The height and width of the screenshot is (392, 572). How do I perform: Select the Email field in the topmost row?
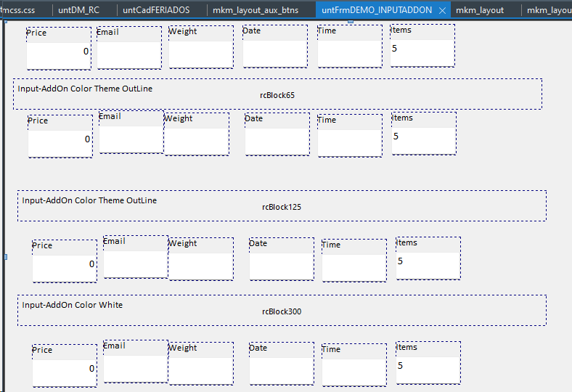coord(129,52)
